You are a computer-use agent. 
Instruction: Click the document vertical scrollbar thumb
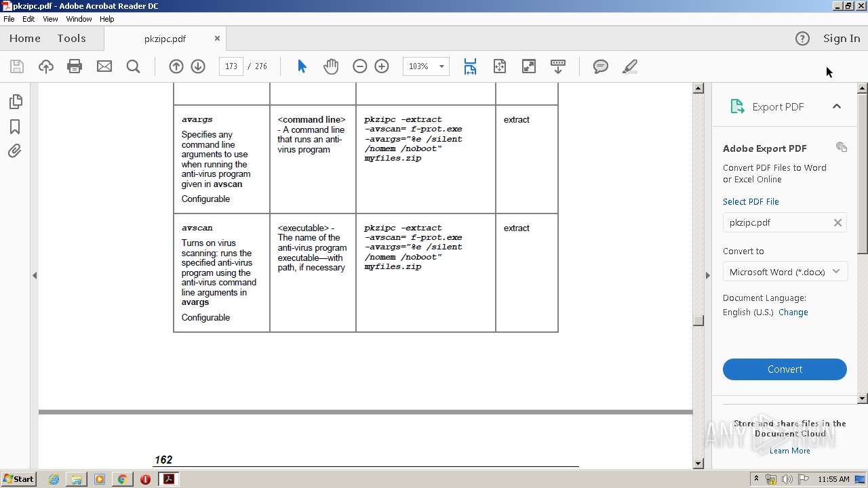pyautogui.click(x=698, y=321)
